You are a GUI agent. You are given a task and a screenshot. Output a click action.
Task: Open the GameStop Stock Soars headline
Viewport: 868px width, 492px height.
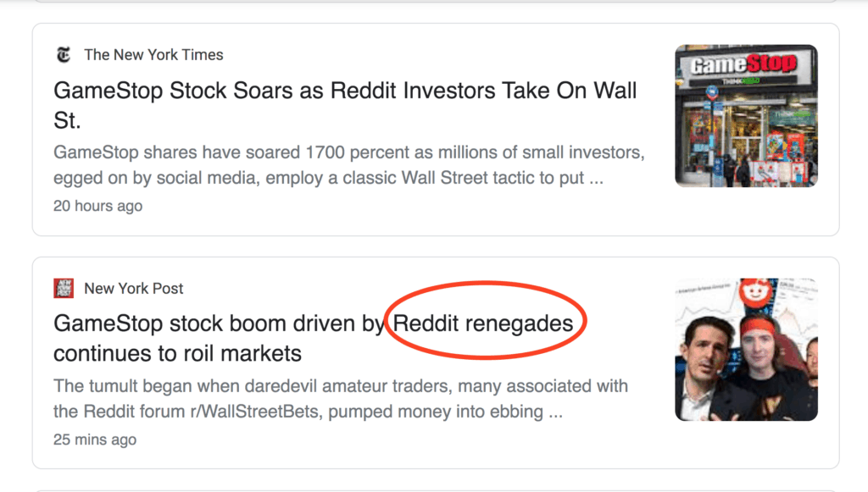coord(344,91)
